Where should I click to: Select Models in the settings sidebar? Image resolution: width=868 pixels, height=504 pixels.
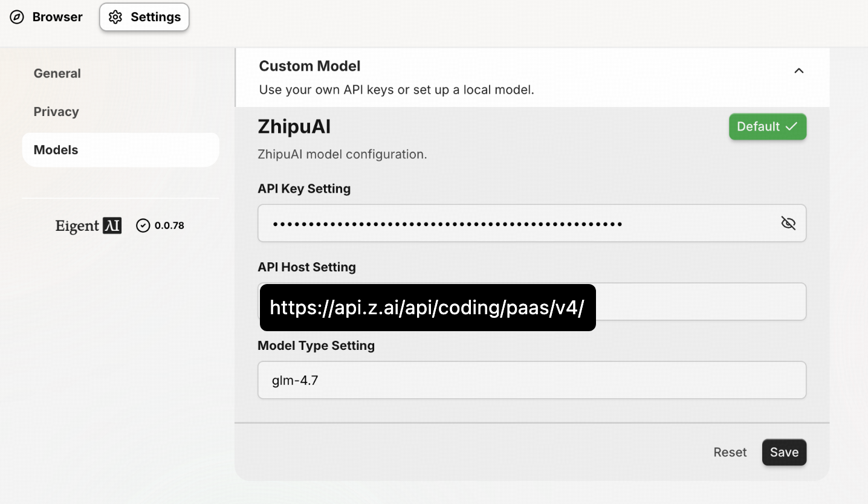[56, 150]
